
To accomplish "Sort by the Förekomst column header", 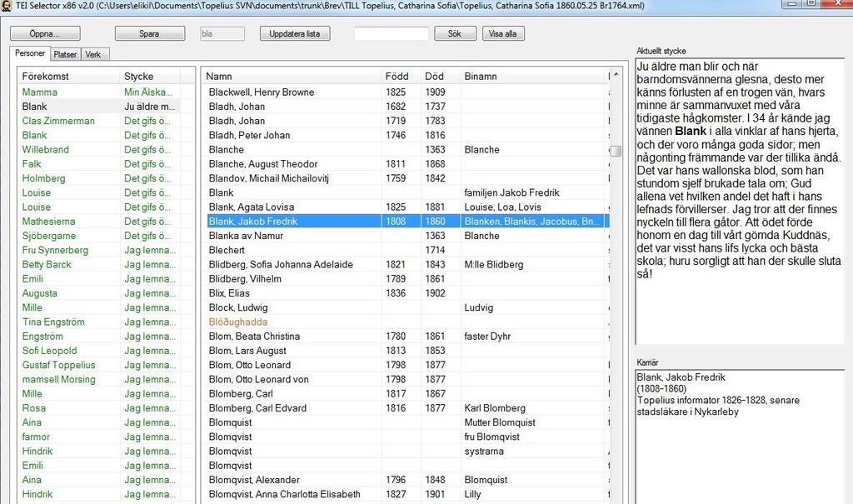I will tap(69, 76).
